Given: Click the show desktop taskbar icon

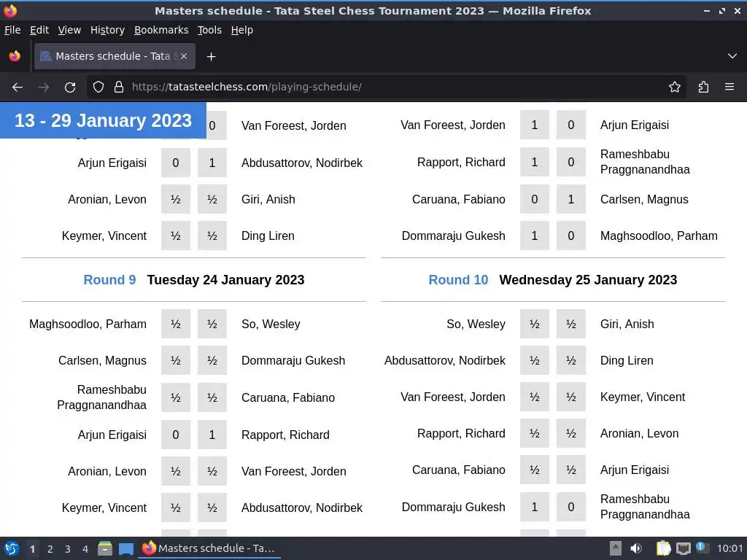Looking at the screenshot, I should [x=125, y=548].
